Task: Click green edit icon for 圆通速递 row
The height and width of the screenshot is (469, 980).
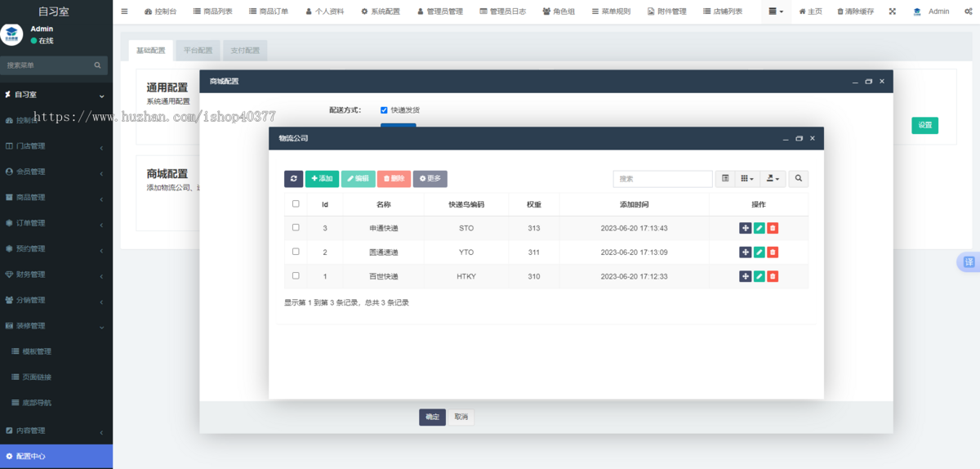Action: point(759,252)
